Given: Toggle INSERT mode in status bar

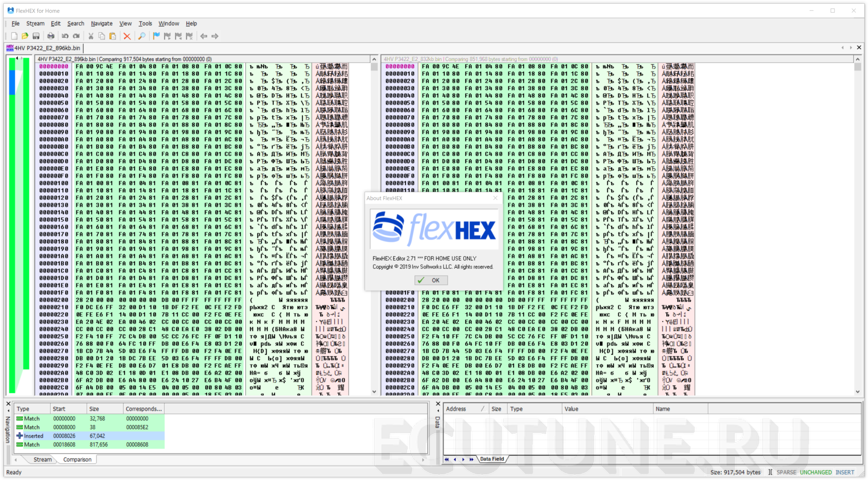Looking at the screenshot, I should (845, 472).
